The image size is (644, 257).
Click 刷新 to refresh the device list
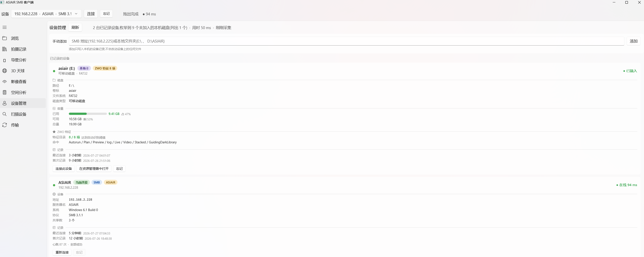click(x=75, y=28)
